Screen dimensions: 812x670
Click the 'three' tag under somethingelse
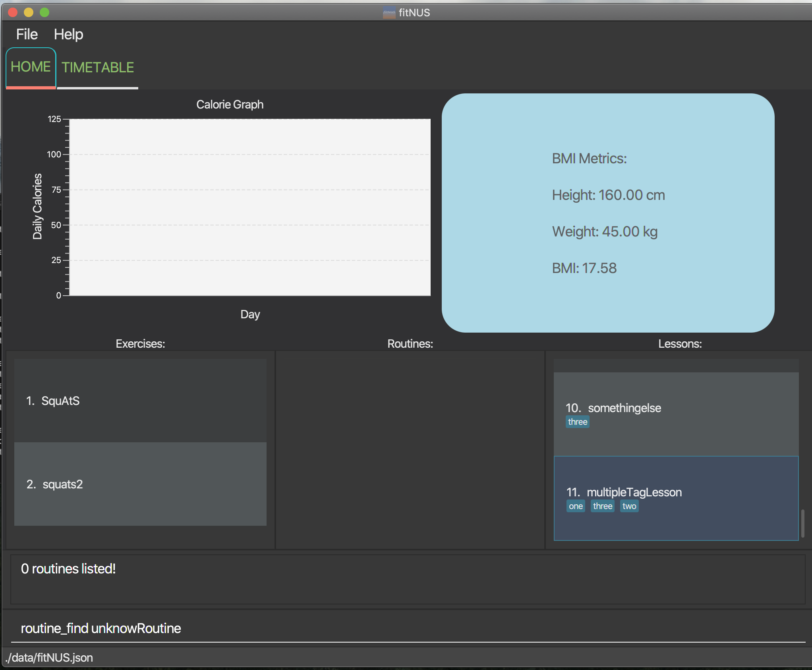(x=577, y=422)
